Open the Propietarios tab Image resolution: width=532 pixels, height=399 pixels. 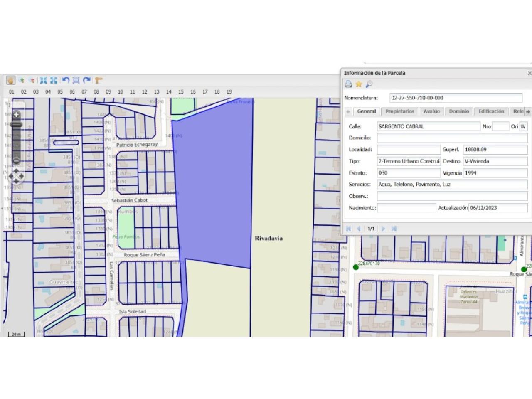(x=399, y=111)
